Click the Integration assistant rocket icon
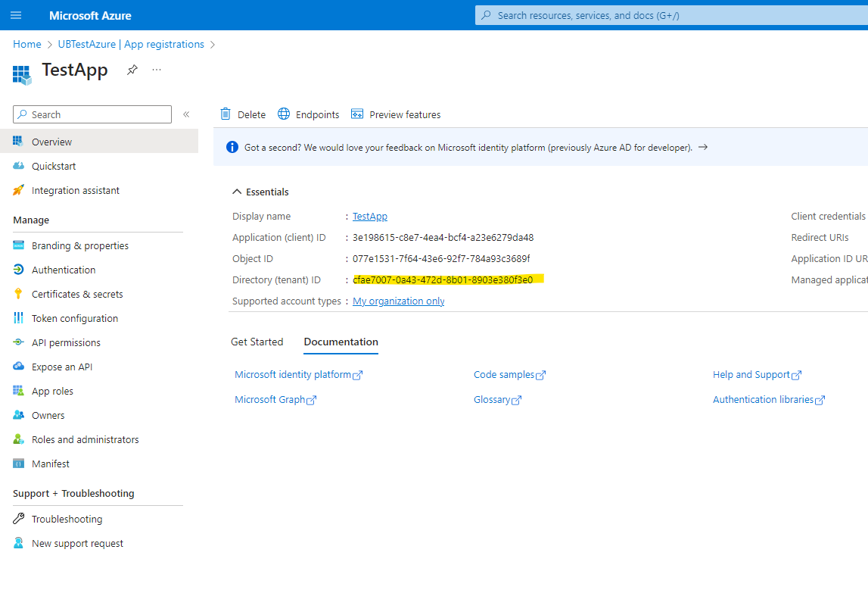This screenshot has height=590, width=868. 18,190
